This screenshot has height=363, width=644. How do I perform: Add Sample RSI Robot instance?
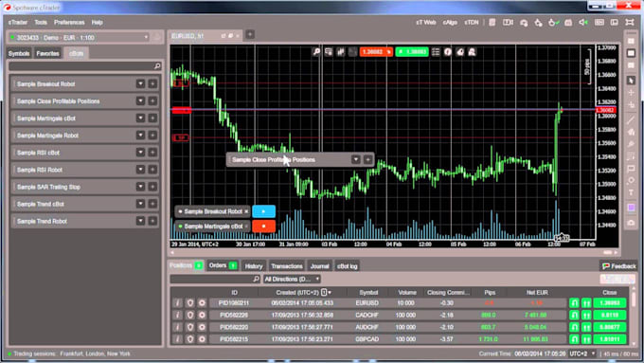[x=152, y=170]
